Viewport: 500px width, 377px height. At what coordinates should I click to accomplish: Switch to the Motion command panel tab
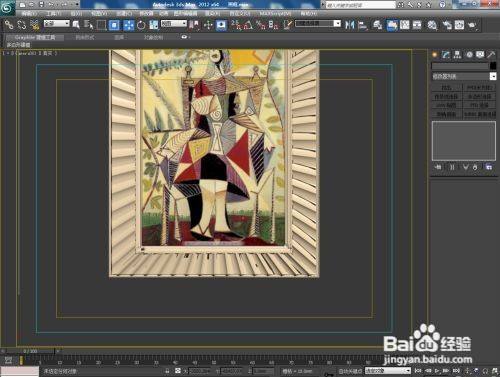469,55
